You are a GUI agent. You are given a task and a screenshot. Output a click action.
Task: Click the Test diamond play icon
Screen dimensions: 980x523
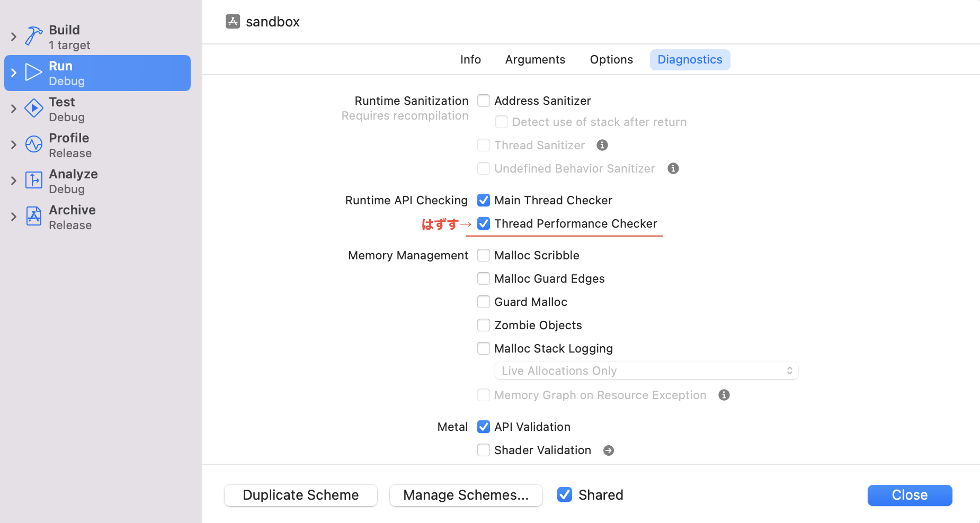coord(34,109)
